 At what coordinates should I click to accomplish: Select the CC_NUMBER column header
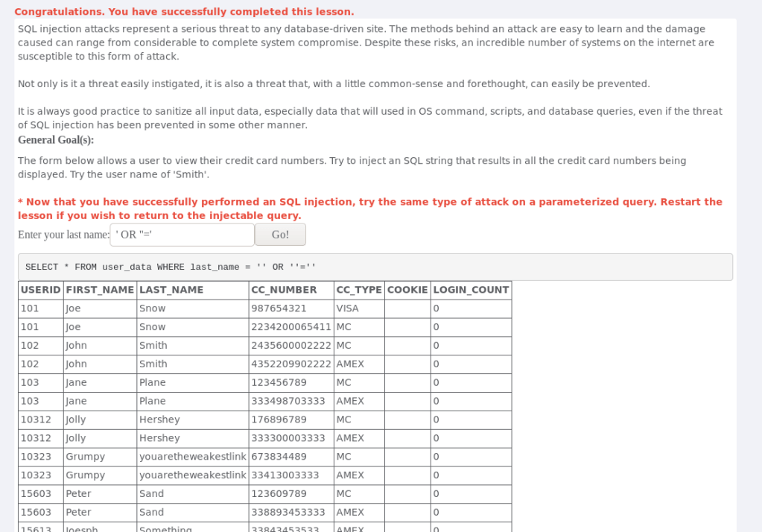pyautogui.click(x=284, y=290)
